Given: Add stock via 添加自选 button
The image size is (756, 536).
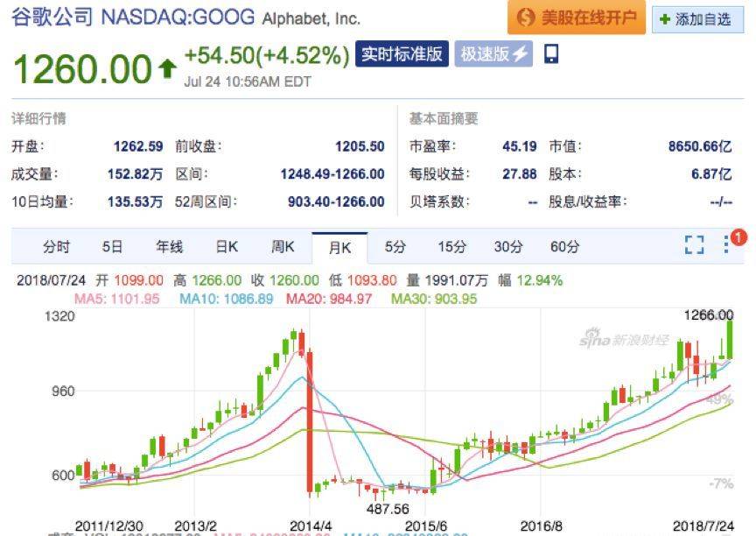Looking at the screenshot, I should 697,19.
